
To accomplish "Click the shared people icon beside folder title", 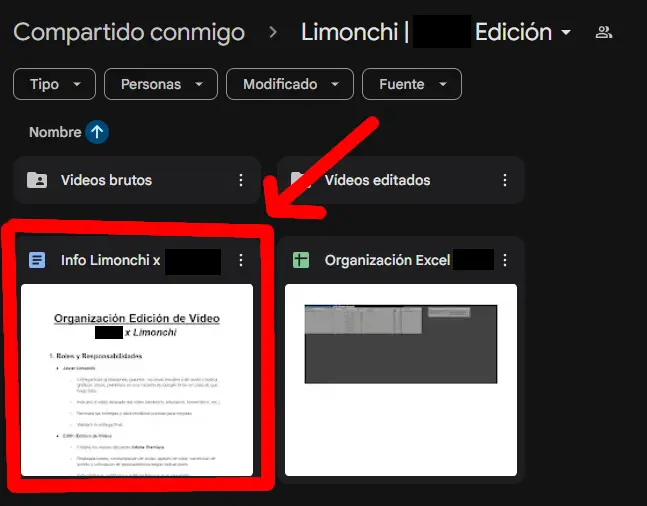I will click(x=603, y=32).
